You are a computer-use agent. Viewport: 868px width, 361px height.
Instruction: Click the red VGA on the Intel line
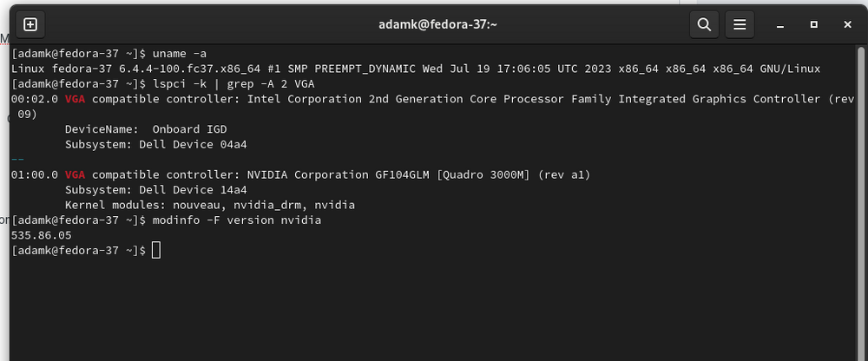coord(76,99)
